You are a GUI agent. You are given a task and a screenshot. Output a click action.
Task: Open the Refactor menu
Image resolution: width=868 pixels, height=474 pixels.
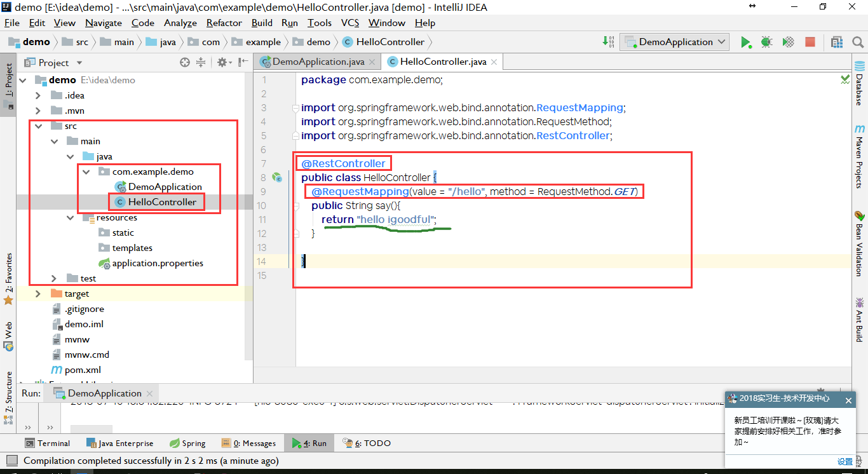pyautogui.click(x=224, y=22)
